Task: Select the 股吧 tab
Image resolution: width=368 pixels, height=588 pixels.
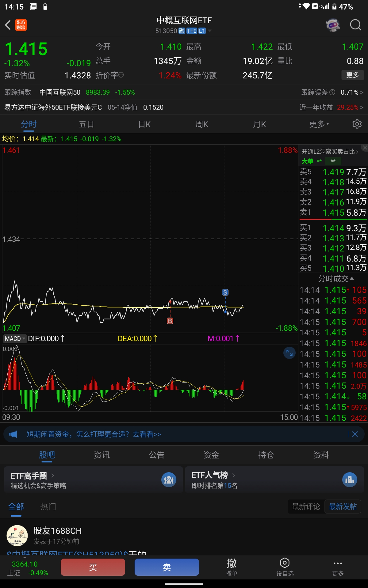Action: pyautogui.click(x=47, y=455)
